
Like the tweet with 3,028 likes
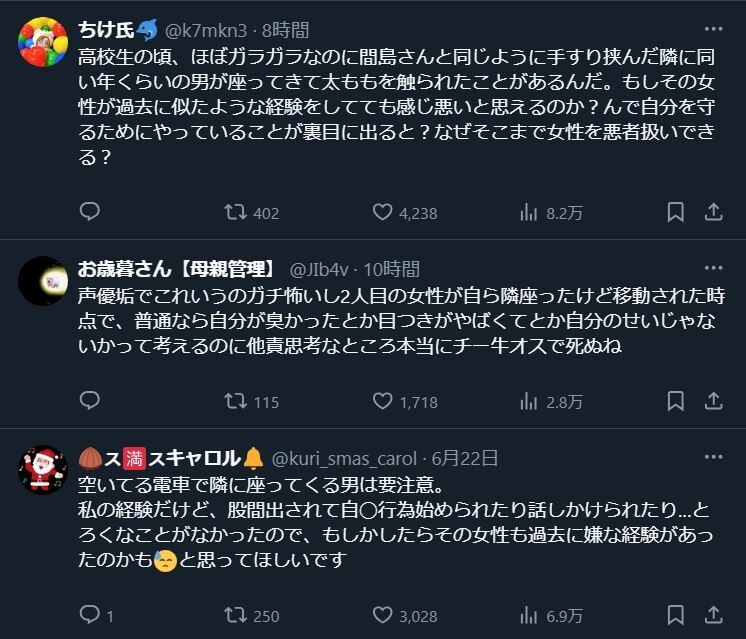tap(381, 615)
